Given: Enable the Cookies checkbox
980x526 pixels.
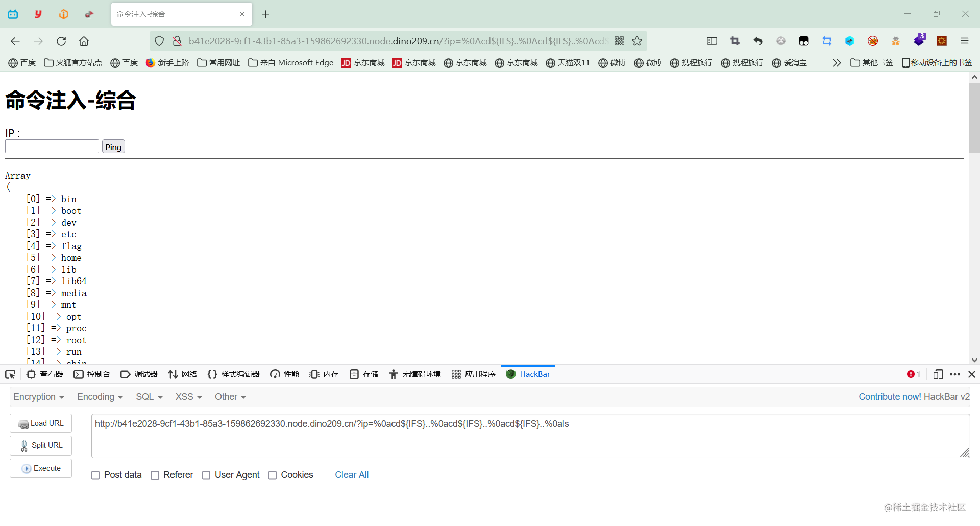Looking at the screenshot, I should pos(273,475).
